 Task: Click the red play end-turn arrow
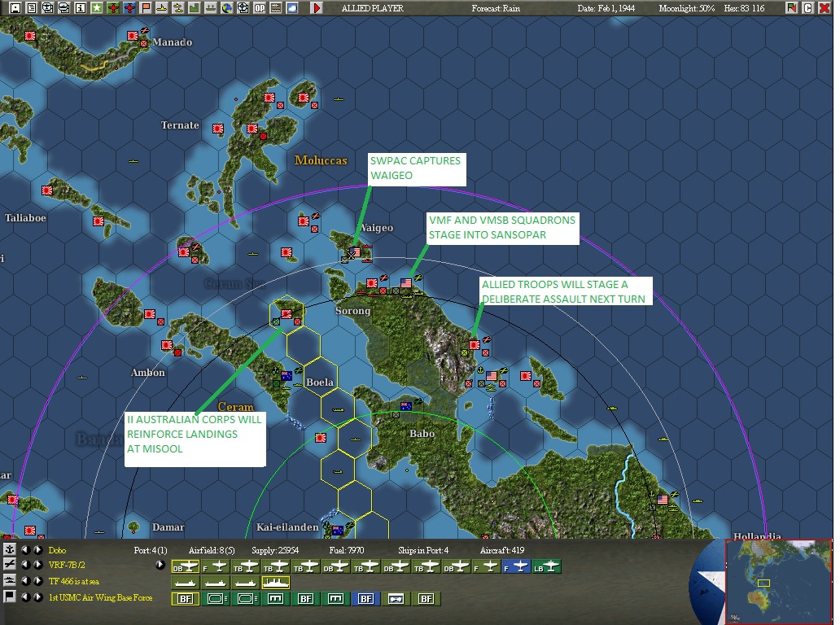(x=317, y=8)
